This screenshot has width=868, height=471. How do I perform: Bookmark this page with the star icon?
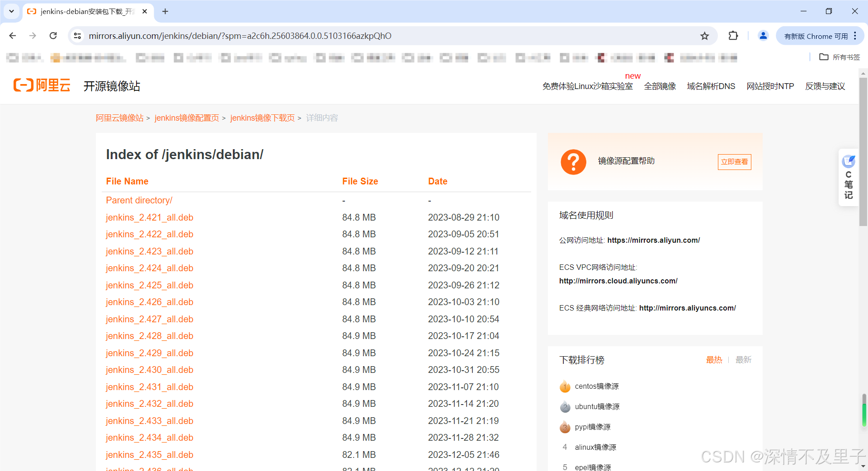click(x=704, y=36)
